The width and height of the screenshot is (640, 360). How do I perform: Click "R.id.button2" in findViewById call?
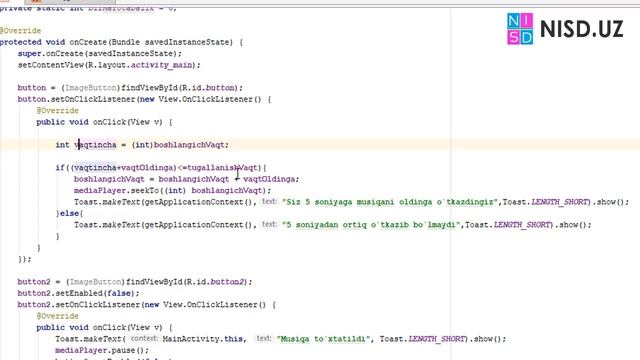(216, 282)
